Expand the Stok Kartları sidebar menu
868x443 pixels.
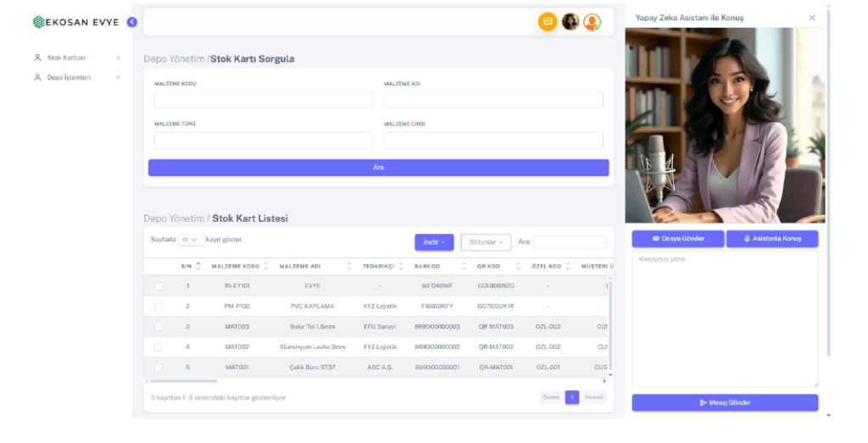pyautogui.click(x=76, y=58)
